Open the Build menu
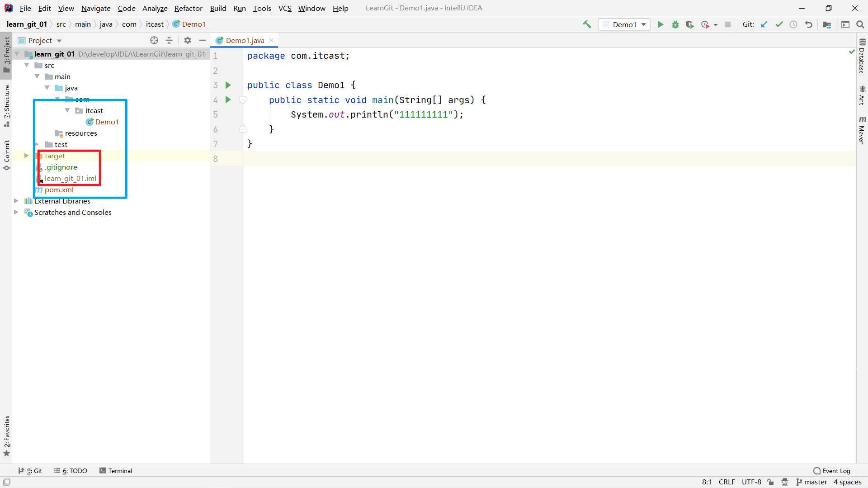This screenshot has height=488, width=868. point(218,8)
